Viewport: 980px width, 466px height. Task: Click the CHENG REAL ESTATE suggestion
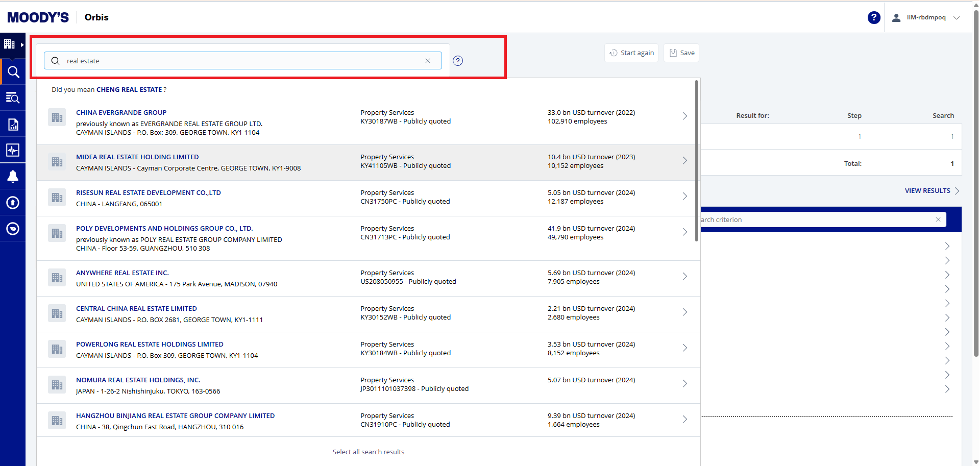(129, 90)
